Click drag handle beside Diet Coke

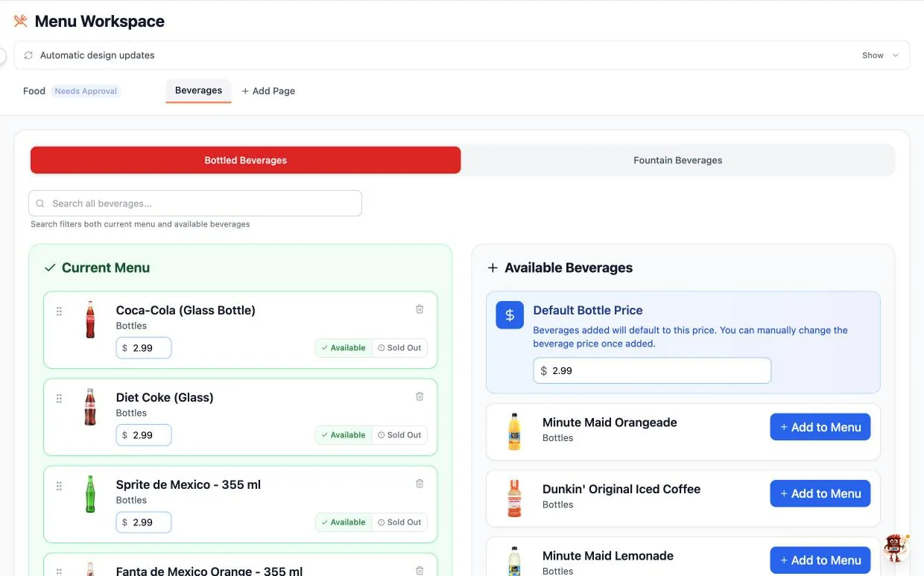coord(59,399)
